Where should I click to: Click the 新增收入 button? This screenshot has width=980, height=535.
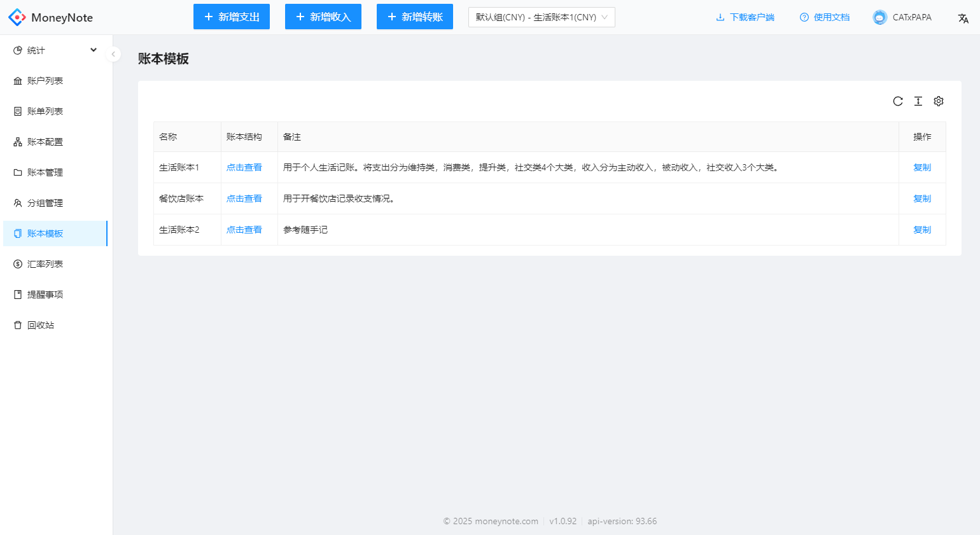pos(323,17)
